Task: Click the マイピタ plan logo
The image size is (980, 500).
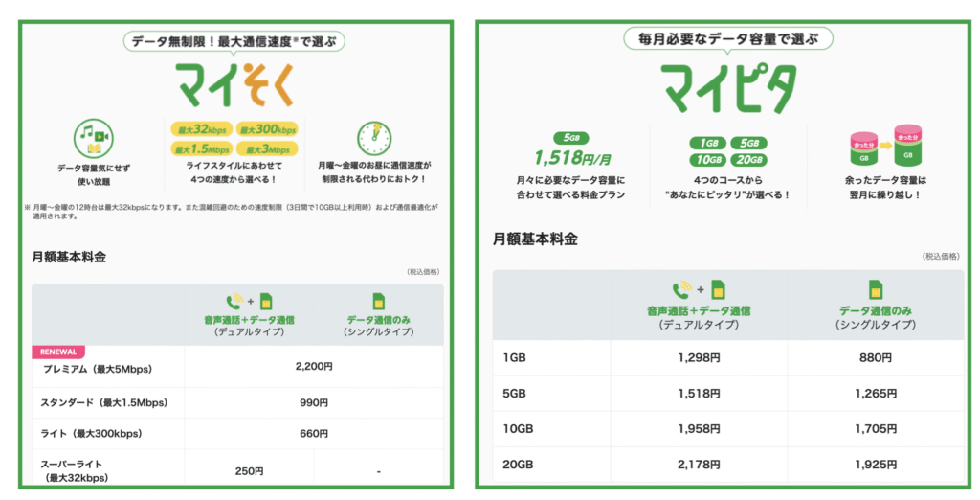Action: click(x=728, y=89)
